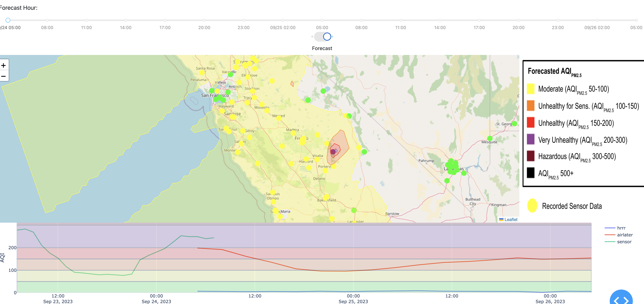
Task: Zoom out of the map
Action: (3, 76)
